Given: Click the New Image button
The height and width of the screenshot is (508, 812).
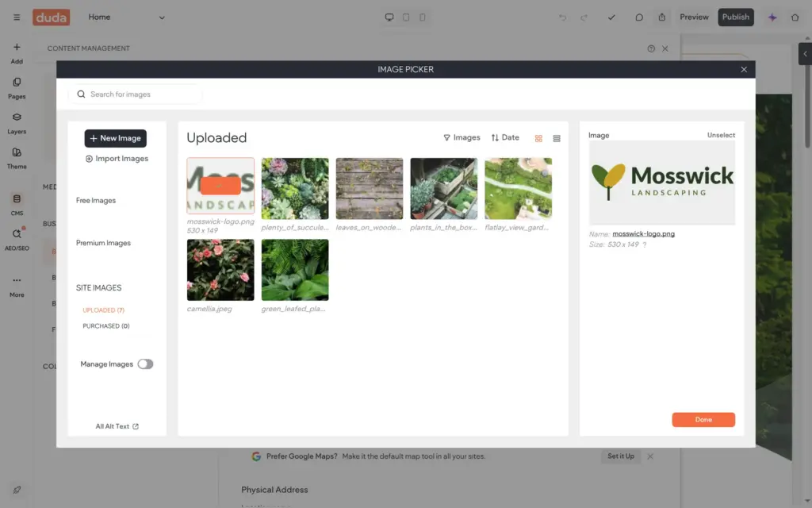Looking at the screenshot, I should click(116, 138).
